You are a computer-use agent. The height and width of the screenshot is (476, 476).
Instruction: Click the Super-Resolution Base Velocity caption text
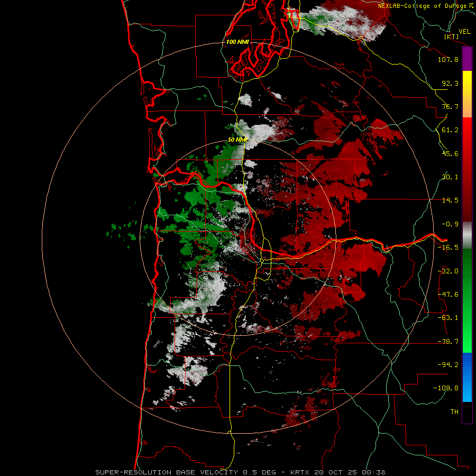click(240, 472)
